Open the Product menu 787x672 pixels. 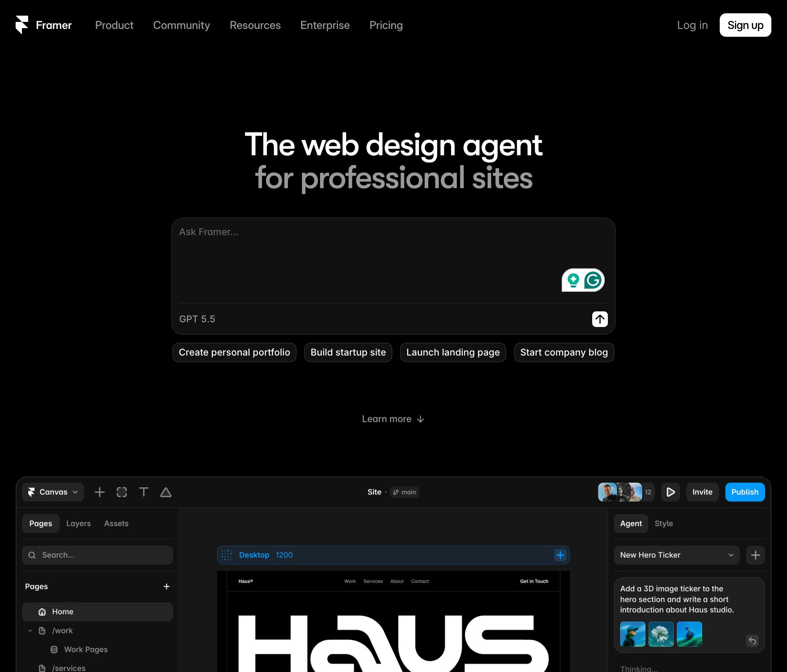(114, 25)
